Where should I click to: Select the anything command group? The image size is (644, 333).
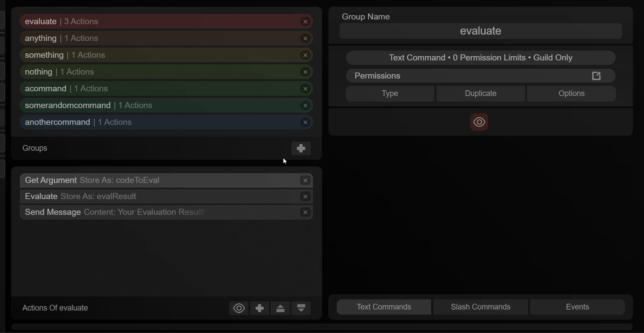[x=166, y=38]
